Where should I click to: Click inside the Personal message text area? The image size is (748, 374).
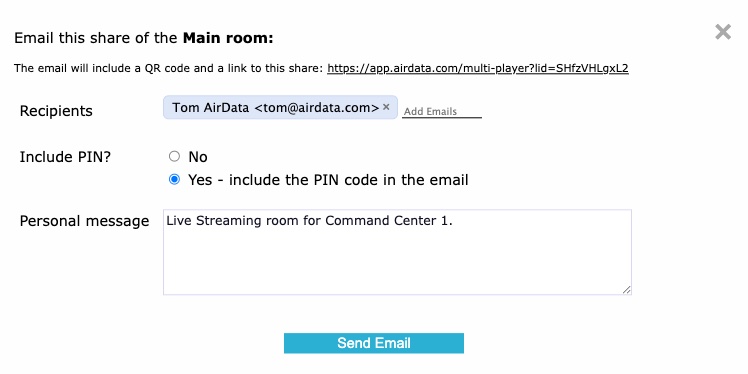click(x=397, y=252)
